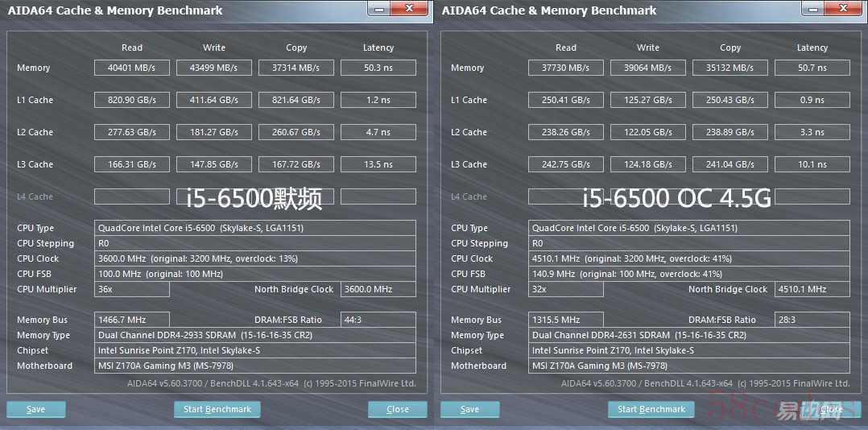The height and width of the screenshot is (430, 868).
Task: Click CPU FSB field showing 100.0 MHz
Action: click(255, 274)
